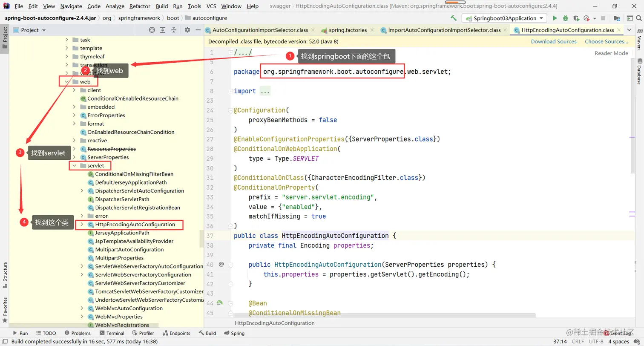Click the hammer Build Project icon
644x346 pixels.
pyautogui.click(x=454, y=18)
